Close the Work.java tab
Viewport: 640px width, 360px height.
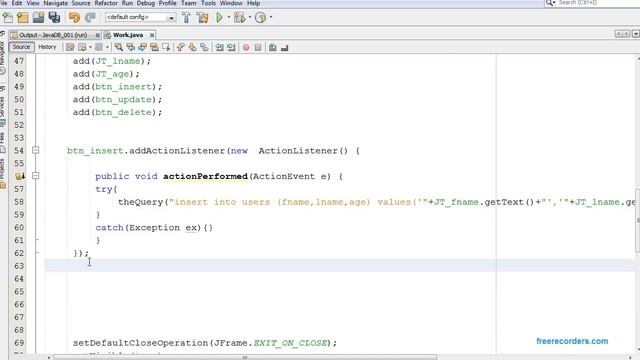(x=152, y=35)
